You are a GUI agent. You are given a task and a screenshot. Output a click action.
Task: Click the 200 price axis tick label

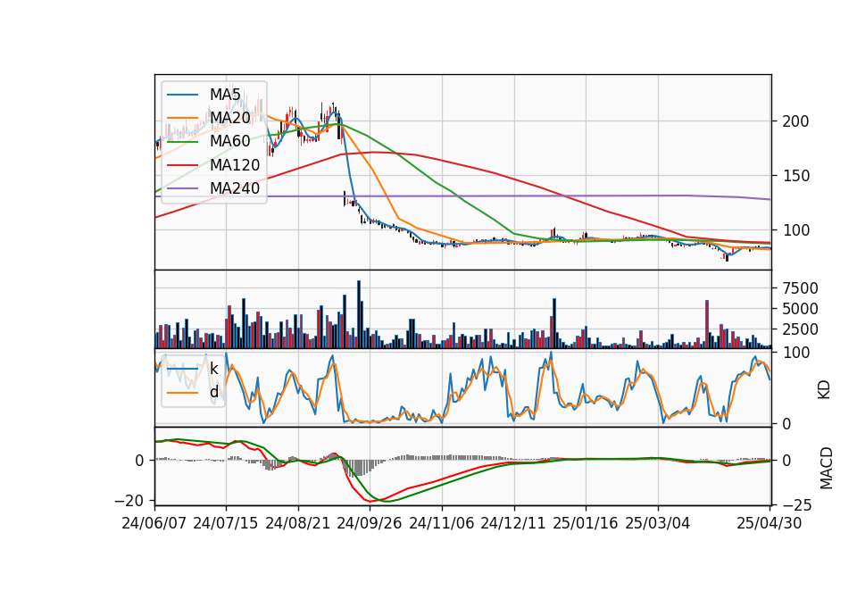click(x=795, y=121)
